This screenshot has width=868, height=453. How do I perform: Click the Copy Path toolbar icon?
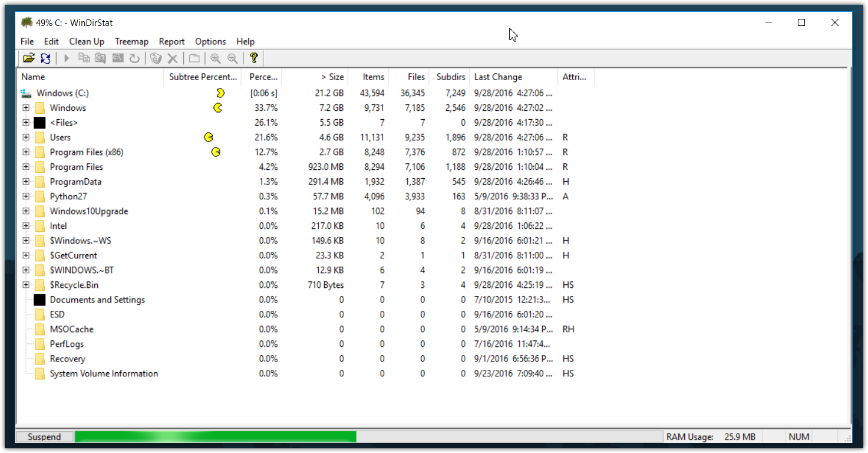[84, 58]
